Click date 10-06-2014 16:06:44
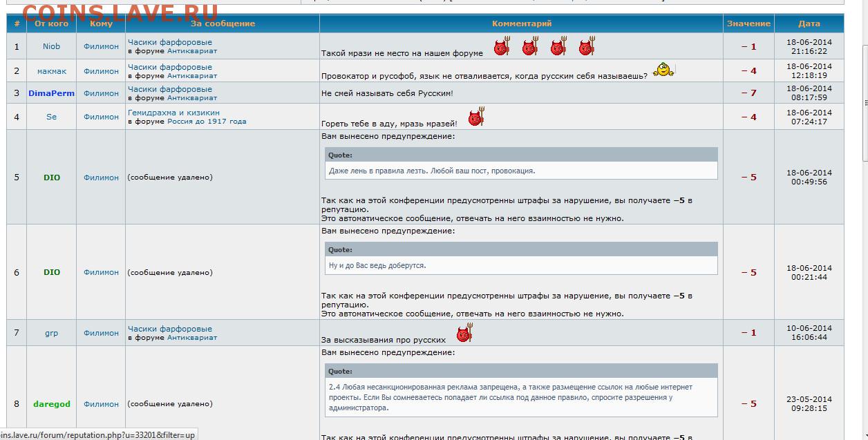 (809, 333)
